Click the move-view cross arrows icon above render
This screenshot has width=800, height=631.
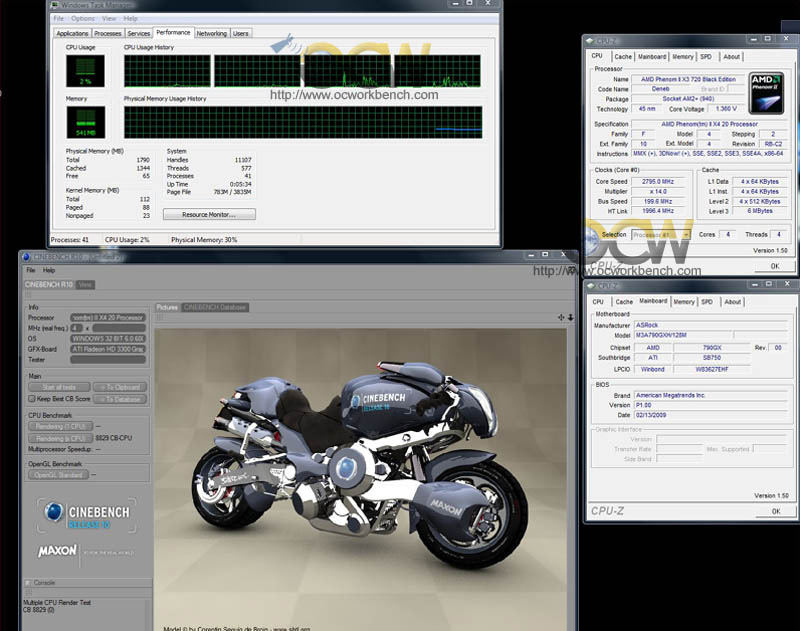click(x=561, y=317)
